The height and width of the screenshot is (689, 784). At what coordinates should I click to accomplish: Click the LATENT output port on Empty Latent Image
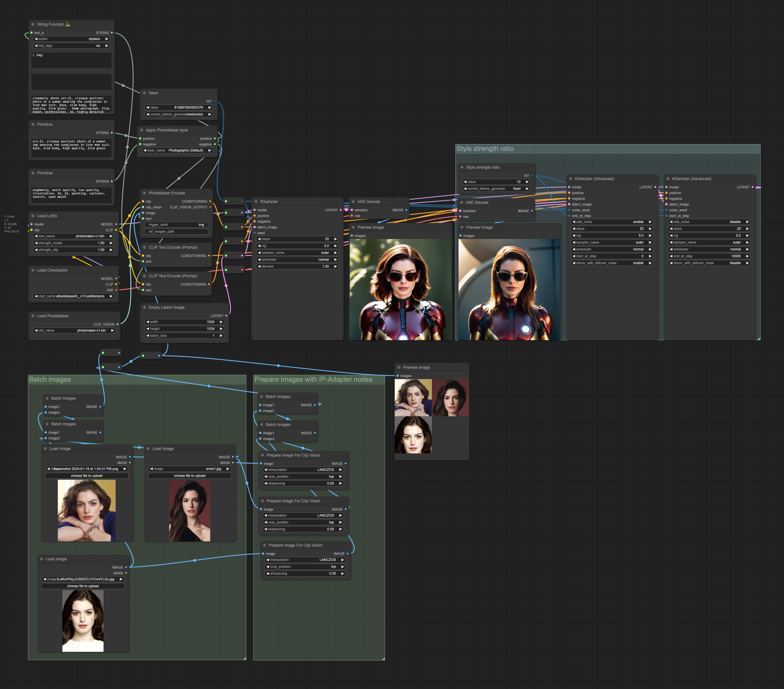(x=226, y=316)
